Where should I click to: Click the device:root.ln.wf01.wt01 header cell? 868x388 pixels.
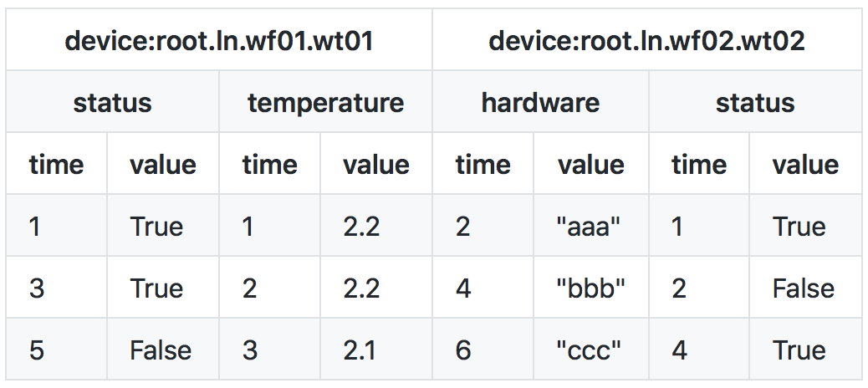[219, 40]
